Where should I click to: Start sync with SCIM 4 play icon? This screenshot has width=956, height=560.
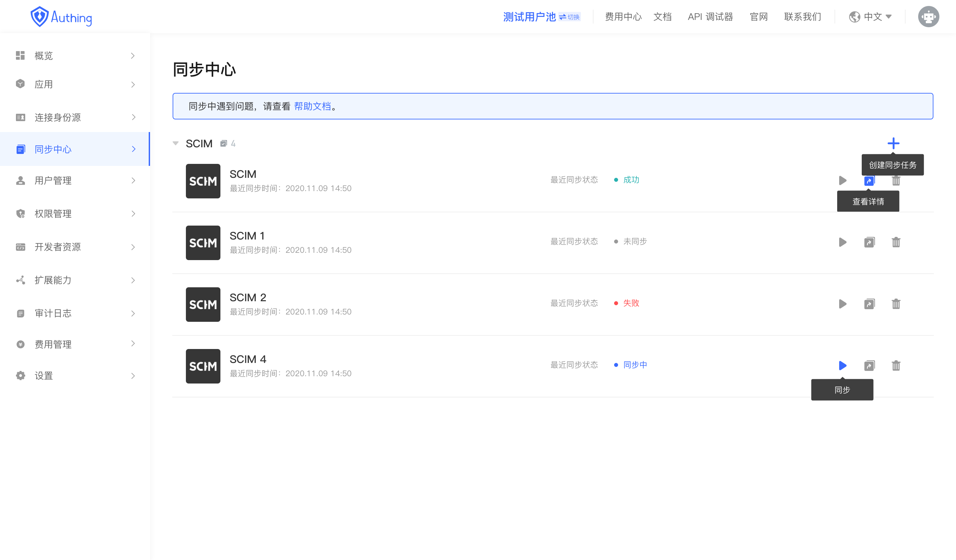(842, 366)
